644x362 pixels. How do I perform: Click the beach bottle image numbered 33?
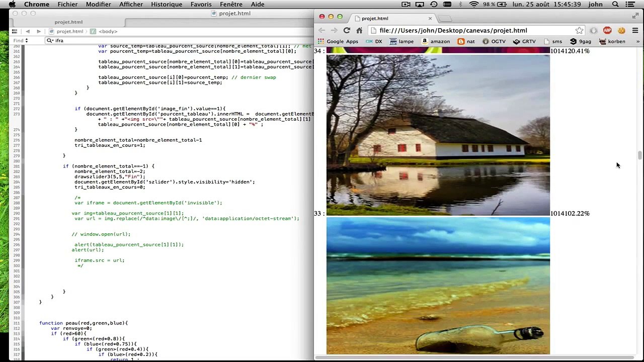point(438,286)
